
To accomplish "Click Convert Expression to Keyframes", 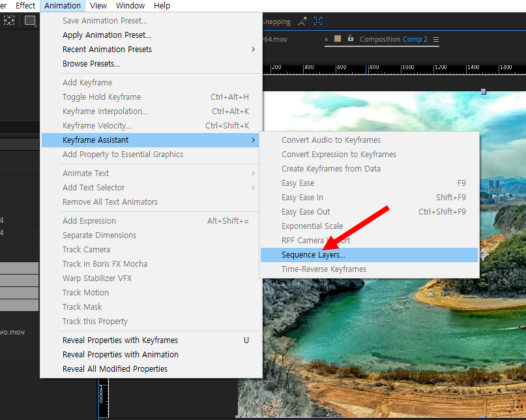I will (370, 155).
